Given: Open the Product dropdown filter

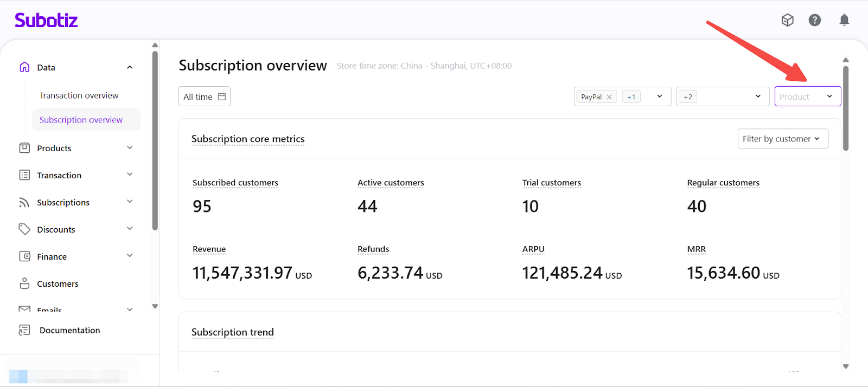Looking at the screenshot, I should tap(807, 96).
